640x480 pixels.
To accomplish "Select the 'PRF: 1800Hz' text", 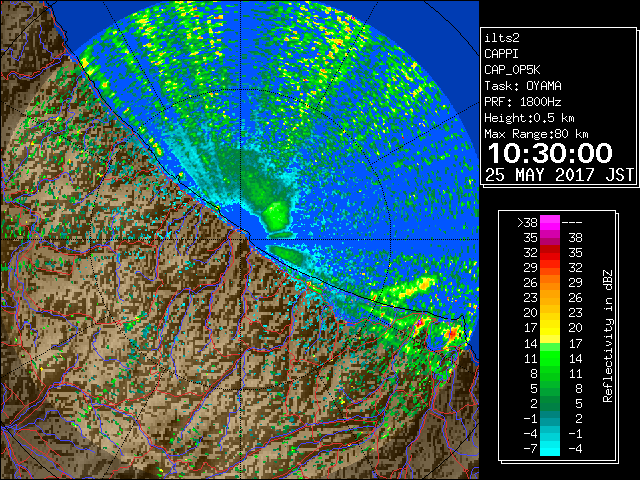I will coord(523,102).
